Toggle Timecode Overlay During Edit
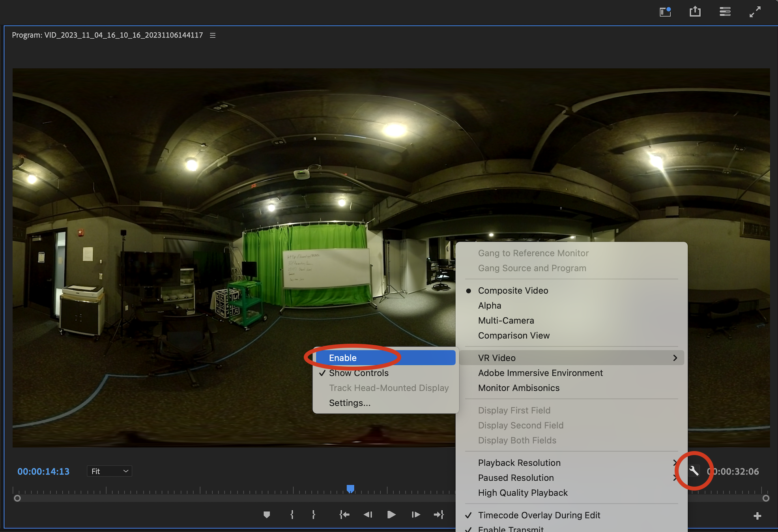The height and width of the screenshot is (532, 778). click(571, 515)
